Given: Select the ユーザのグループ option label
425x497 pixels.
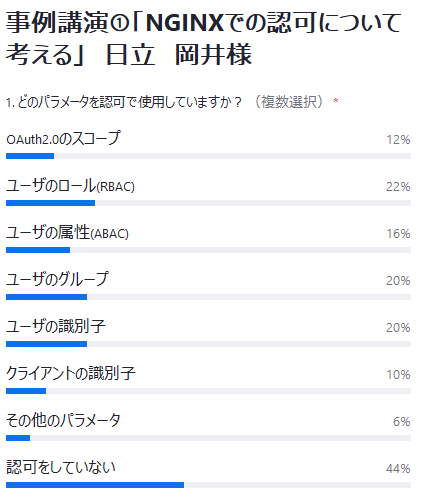Looking at the screenshot, I should point(57,279).
